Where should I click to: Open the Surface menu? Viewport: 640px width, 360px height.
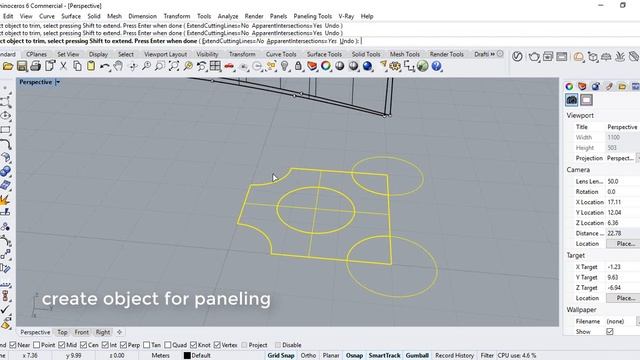pos(71,16)
